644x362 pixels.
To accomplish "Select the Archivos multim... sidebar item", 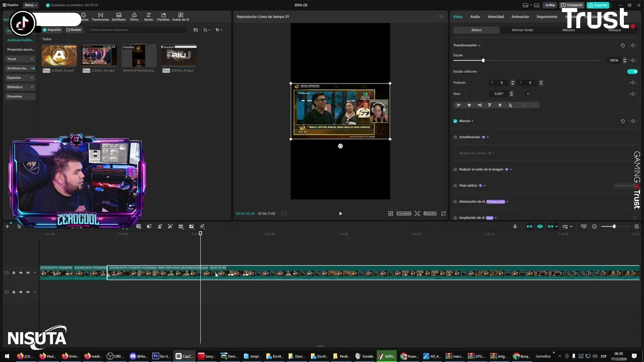I will (21, 40).
